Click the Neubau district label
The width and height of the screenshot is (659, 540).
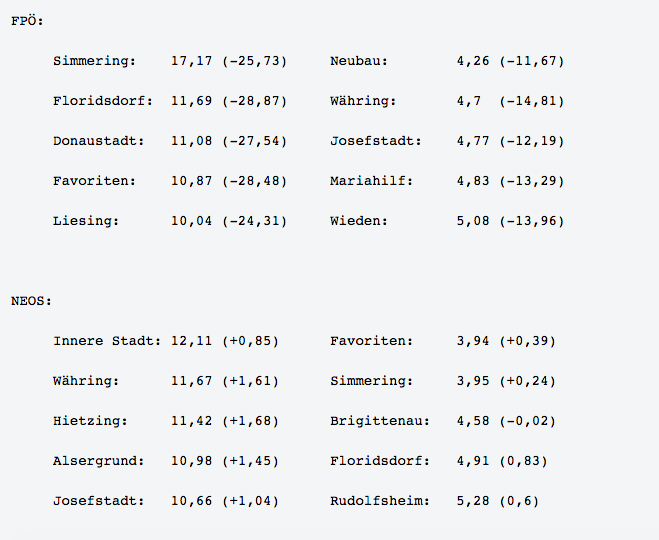[359, 61]
